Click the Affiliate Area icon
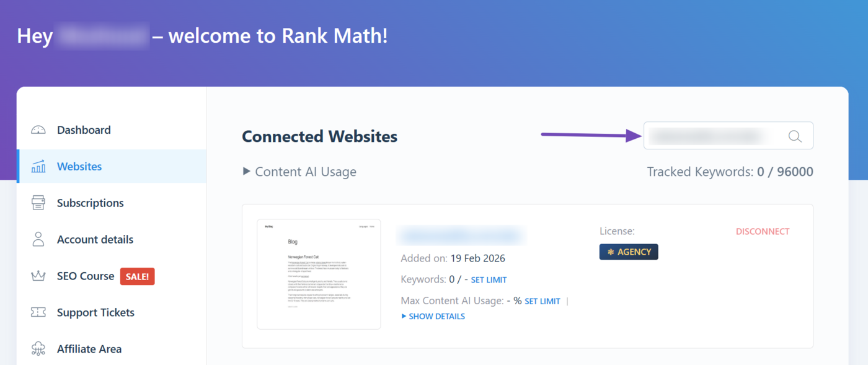 pos(38,349)
